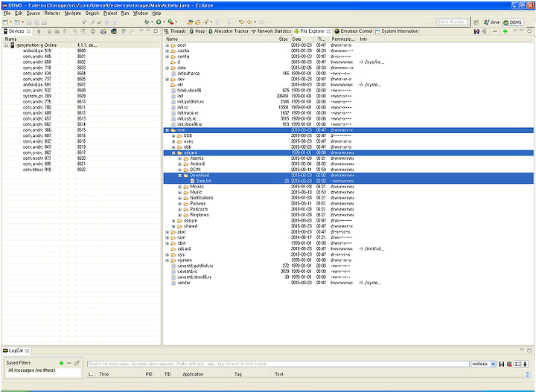Image resolution: width=536 pixels, height=392 pixels.
Task: Click the Pull file from device icon
Action: tap(477, 31)
